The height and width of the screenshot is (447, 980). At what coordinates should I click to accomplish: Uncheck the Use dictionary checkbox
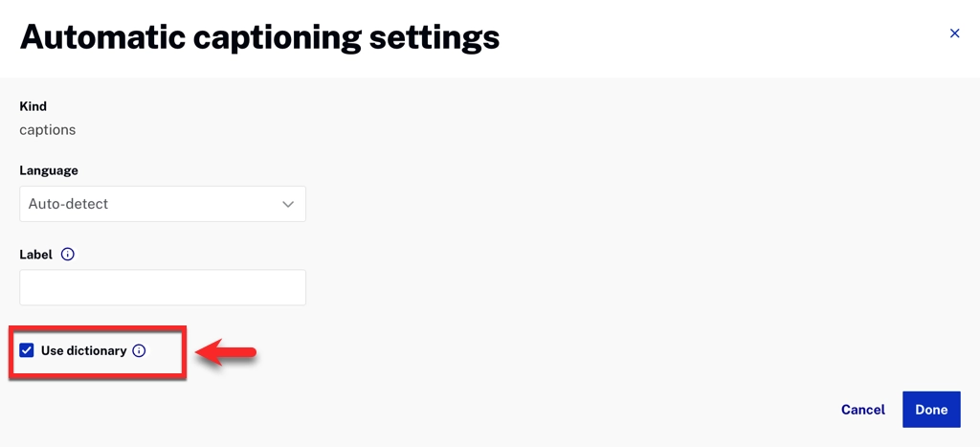pos(27,351)
